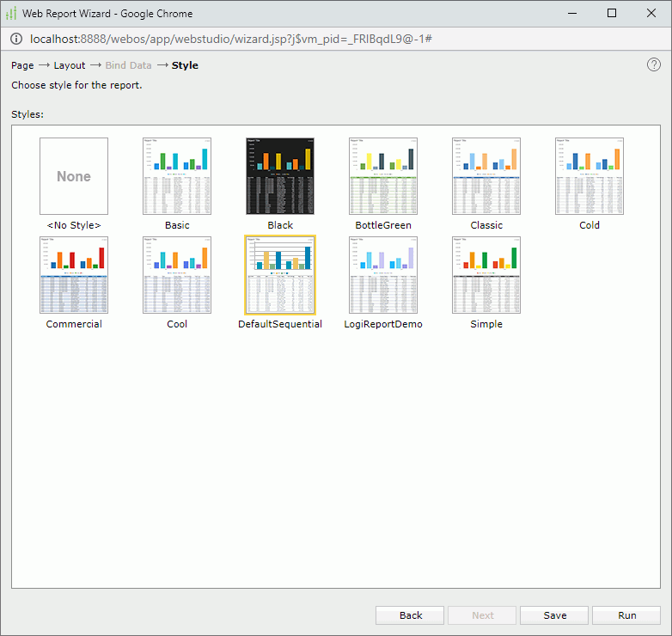Select the Commercial style thumbnail
The height and width of the screenshot is (636, 672).
(x=74, y=275)
